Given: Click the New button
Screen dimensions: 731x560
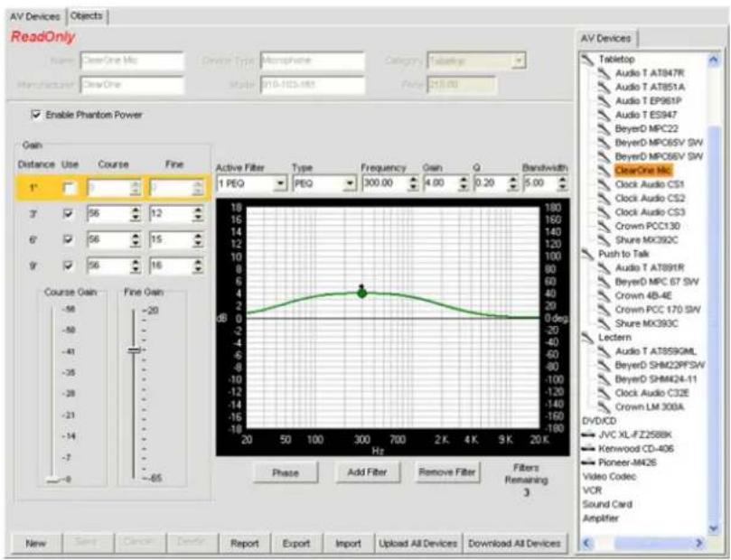Looking at the screenshot, I should [x=35, y=543].
